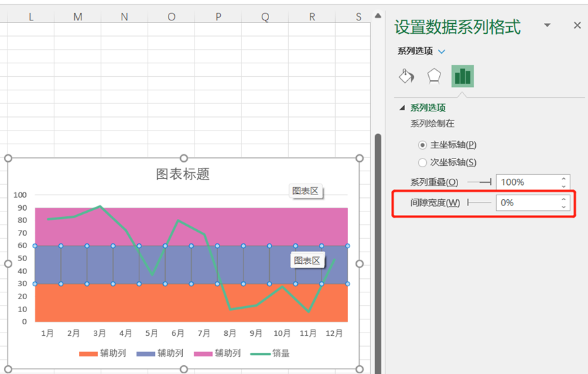Viewport: 588px width, 374px height.
Task: Open the Series Options bar chart tab
Action: [462, 76]
